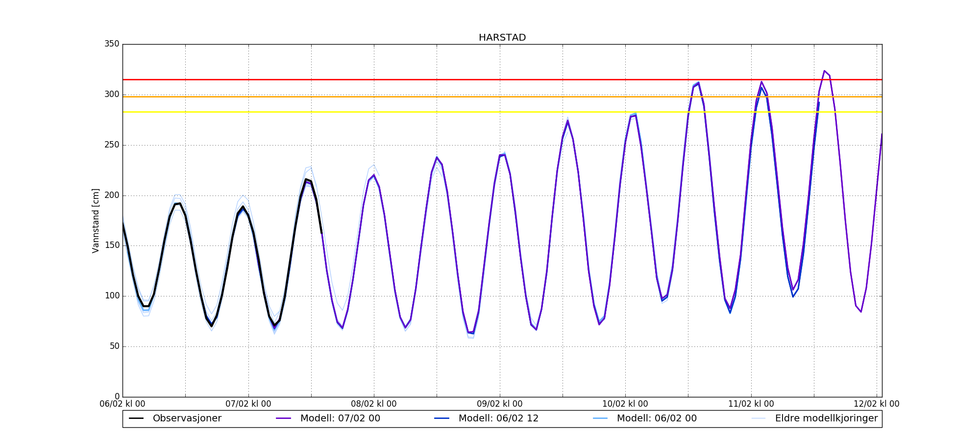Click the 150 y-axis tick label

pos(112,245)
